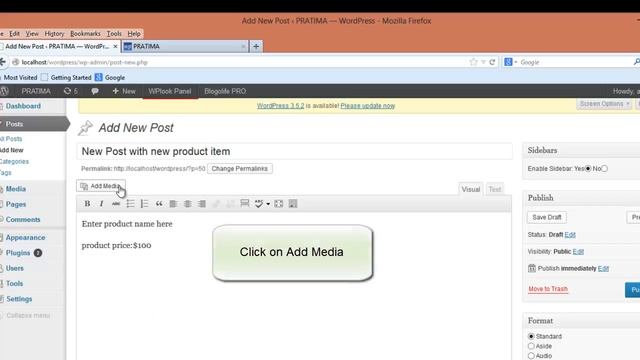The image size is (640, 360).
Task: Apply blockquote formatting
Action: click(159, 204)
